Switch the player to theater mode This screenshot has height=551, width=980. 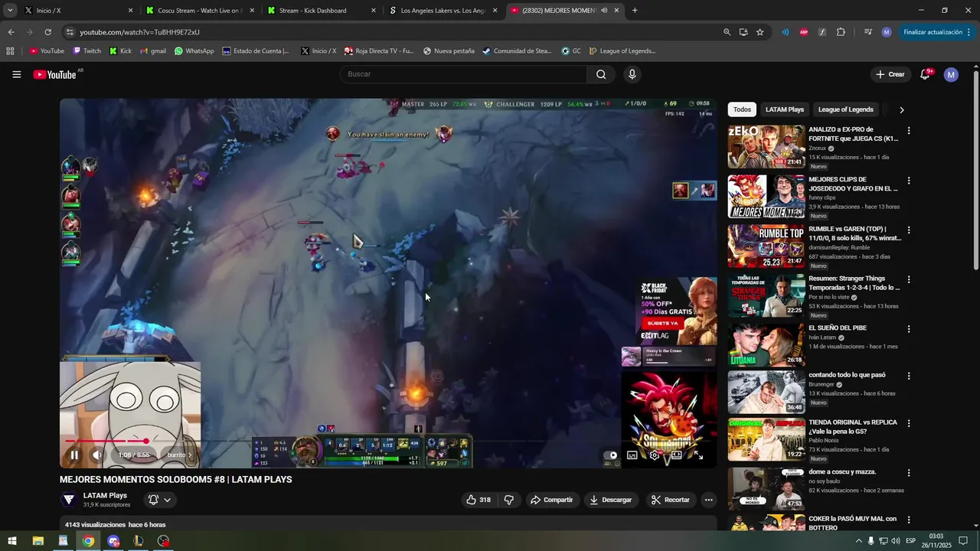coord(677,455)
